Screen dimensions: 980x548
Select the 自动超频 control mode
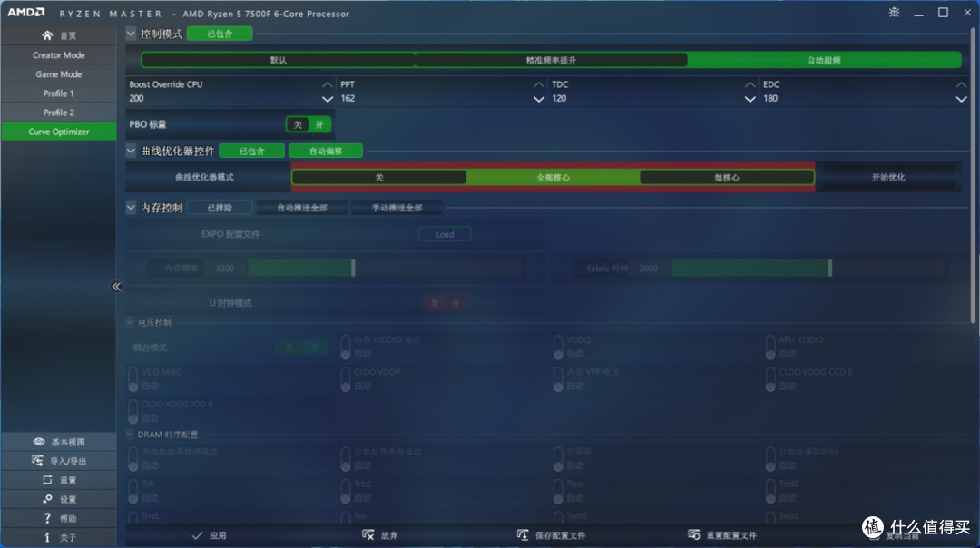824,60
